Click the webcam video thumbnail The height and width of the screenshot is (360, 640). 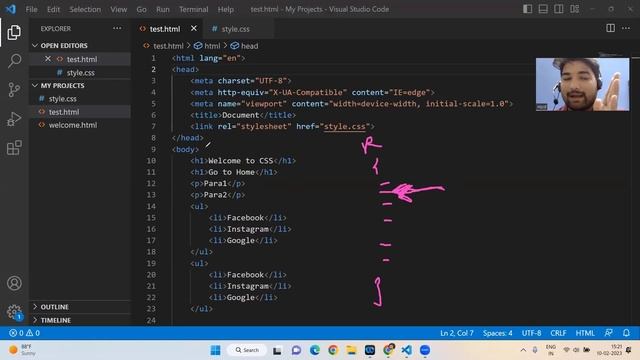(582, 84)
